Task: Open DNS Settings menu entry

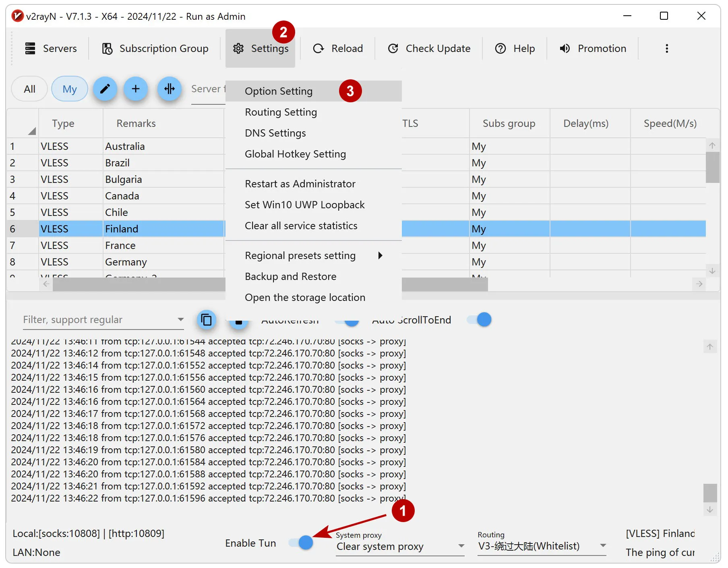Action: coord(314,133)
